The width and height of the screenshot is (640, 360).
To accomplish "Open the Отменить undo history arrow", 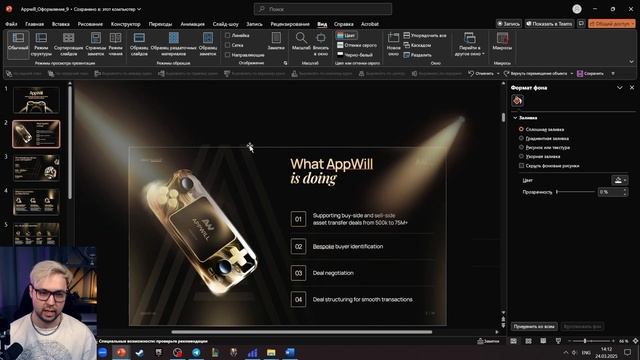I will tap(498, 73).
